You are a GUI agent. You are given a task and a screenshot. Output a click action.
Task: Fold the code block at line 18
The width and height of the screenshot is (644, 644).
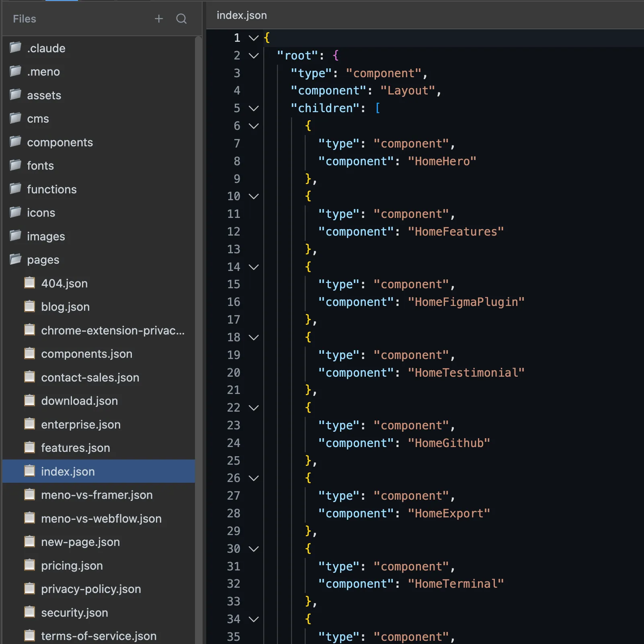click(254, 338)
